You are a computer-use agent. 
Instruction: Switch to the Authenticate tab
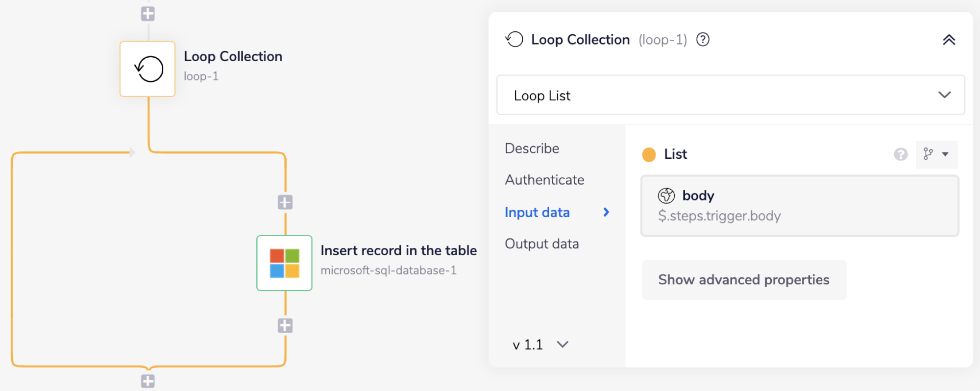pos(544,180)
